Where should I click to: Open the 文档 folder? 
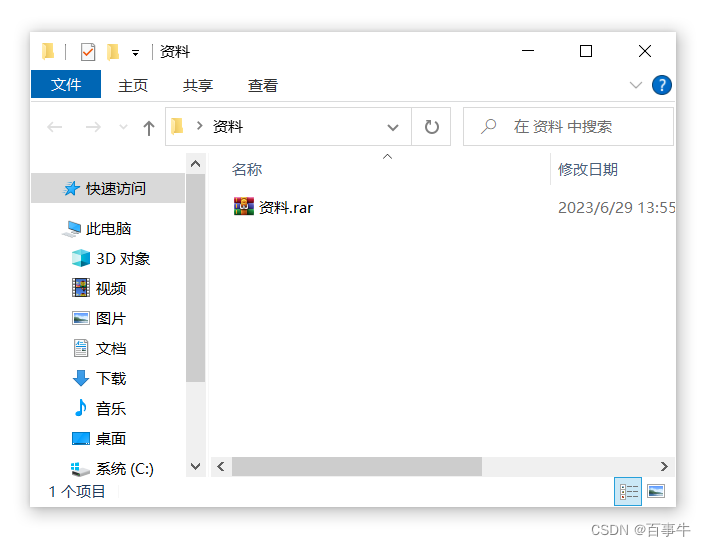coord(111,348)
